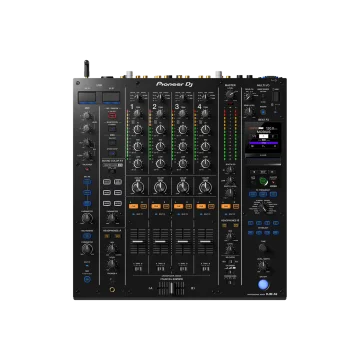Click the beat effect selector rotary knob
This screenshot has height=360, width=360.
click(263, 208)
